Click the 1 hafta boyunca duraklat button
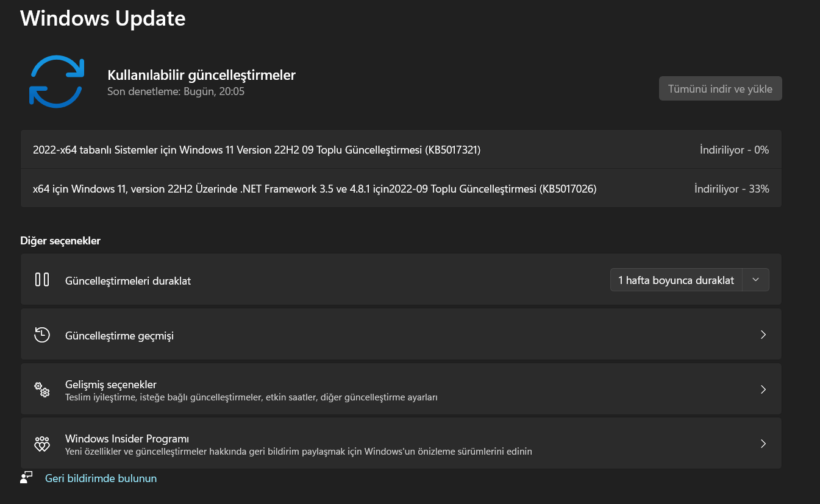This screenshot has height=504, width=820. [x=676, y=280]
